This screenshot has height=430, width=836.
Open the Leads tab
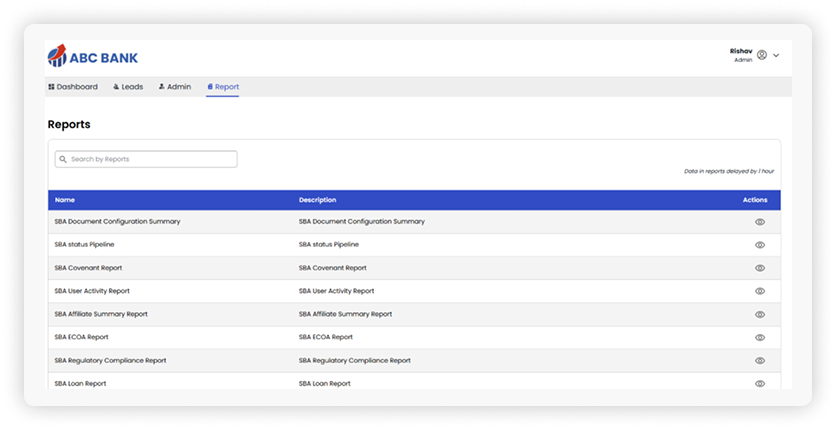128,87
